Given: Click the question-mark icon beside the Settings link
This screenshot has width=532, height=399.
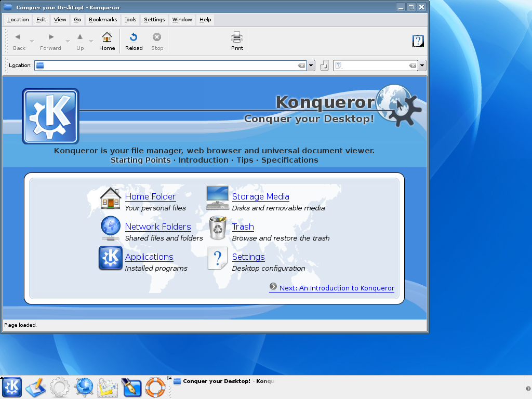Looking at the screenshot, I should pyautogui.click(x=218, y=259).
